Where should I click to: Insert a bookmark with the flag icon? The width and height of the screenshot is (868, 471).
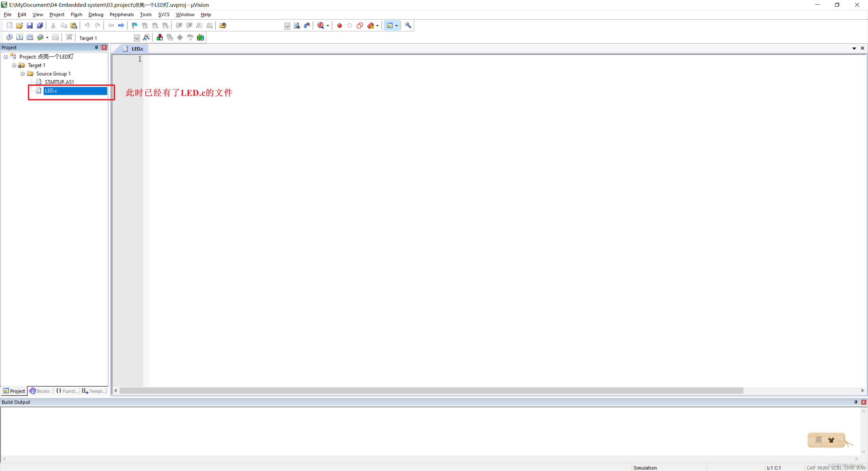click(135, 25)
